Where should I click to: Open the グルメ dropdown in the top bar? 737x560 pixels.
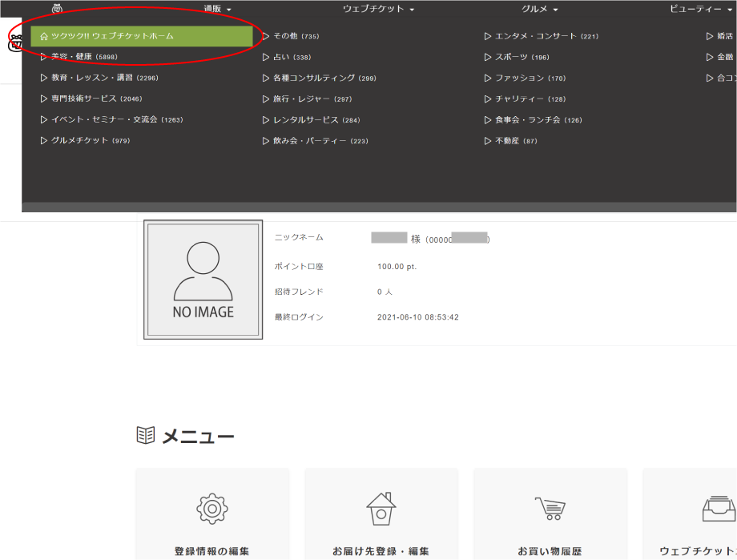pos(539,9)
